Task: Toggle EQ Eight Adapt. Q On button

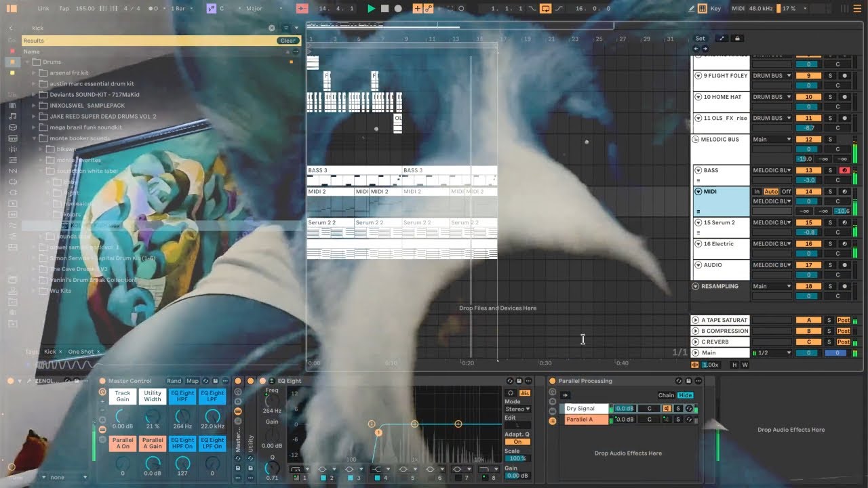Action: [x=517, y=442]
